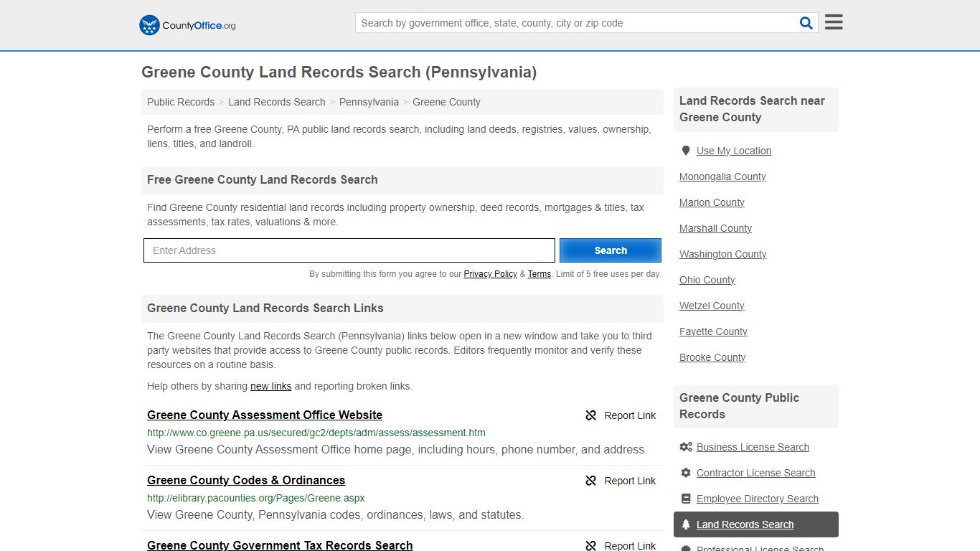Click the Greene County Land Records Search Links heading
This screenshot has height=551, width=980.
click(x=265, y=308)
